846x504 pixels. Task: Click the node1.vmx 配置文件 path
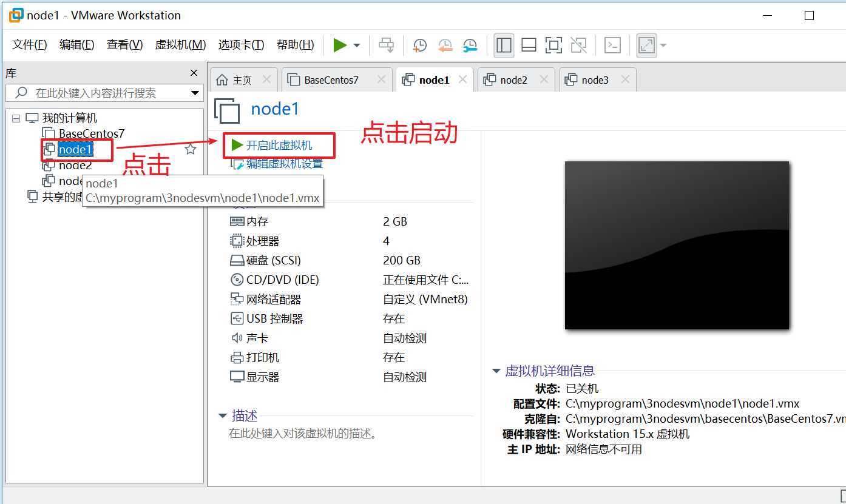682,403
